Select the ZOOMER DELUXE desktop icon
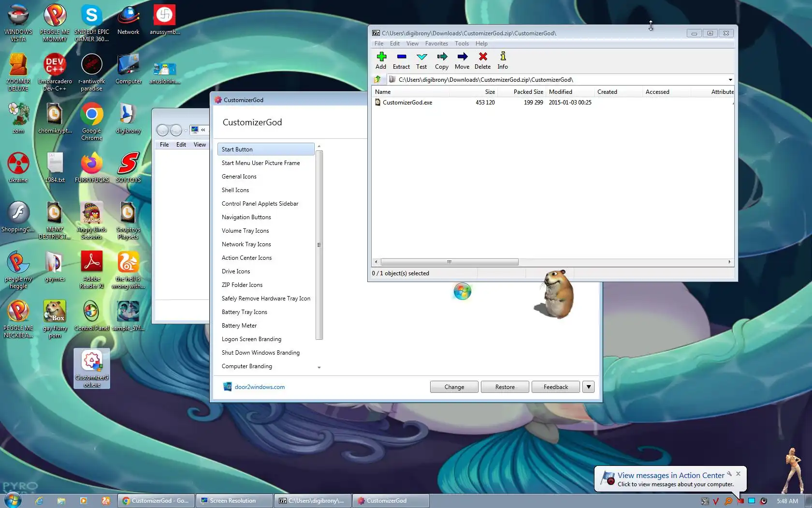Screen dimensions: 812x508 (x=18, y=72)
